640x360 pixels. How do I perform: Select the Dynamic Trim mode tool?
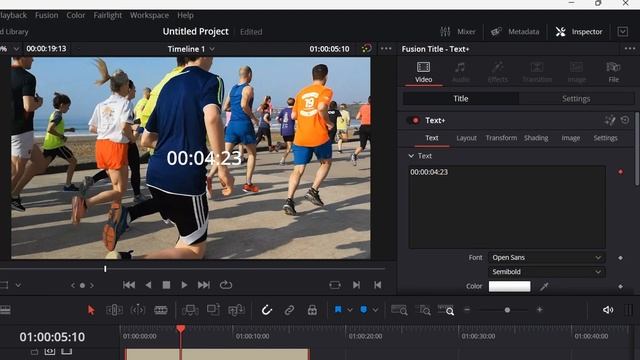coord(138,310)
